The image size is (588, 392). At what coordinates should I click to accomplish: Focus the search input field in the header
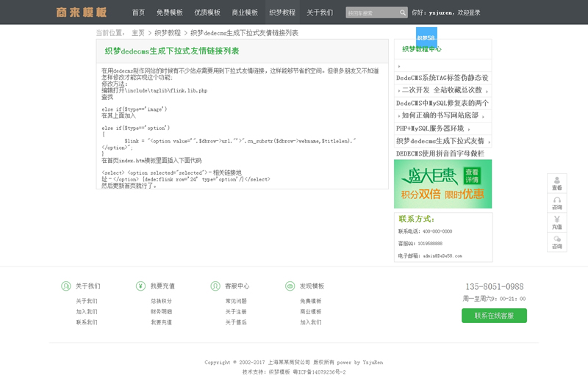tap(371, 12)
